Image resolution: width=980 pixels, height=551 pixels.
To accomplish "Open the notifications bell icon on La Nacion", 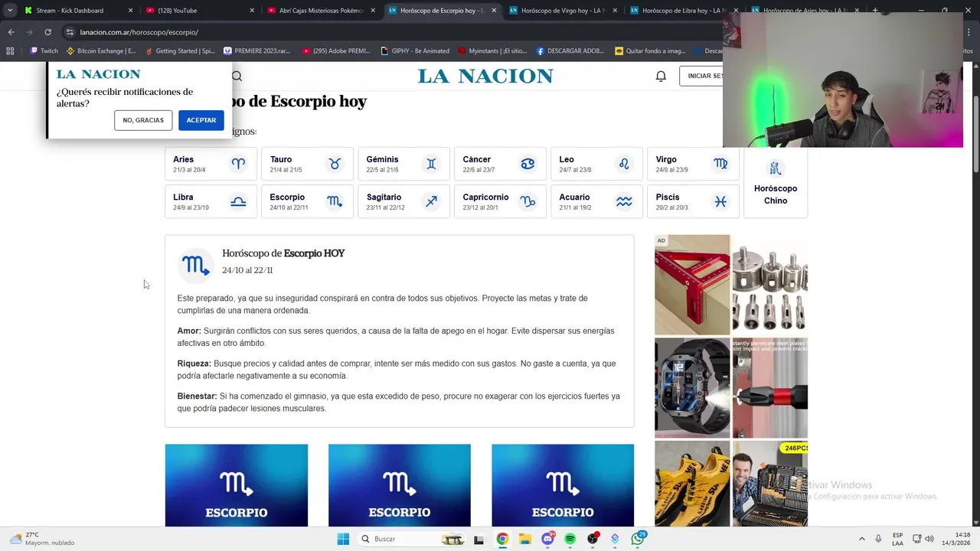I will pos(661,76).
